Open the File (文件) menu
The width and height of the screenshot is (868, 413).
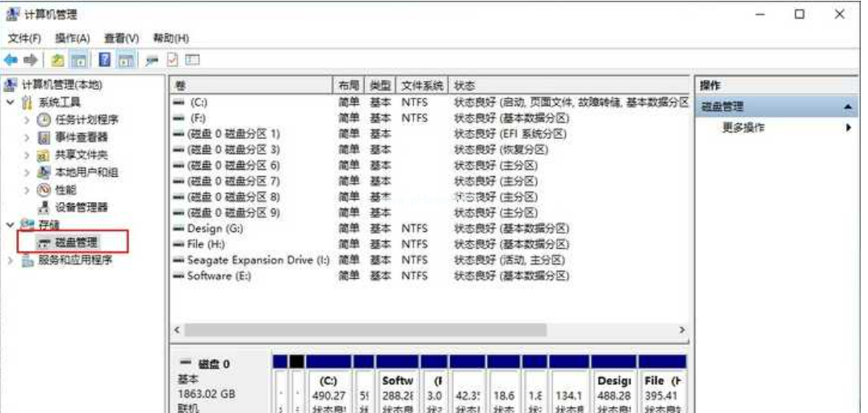pyautogui.click(x=24, y=38)
